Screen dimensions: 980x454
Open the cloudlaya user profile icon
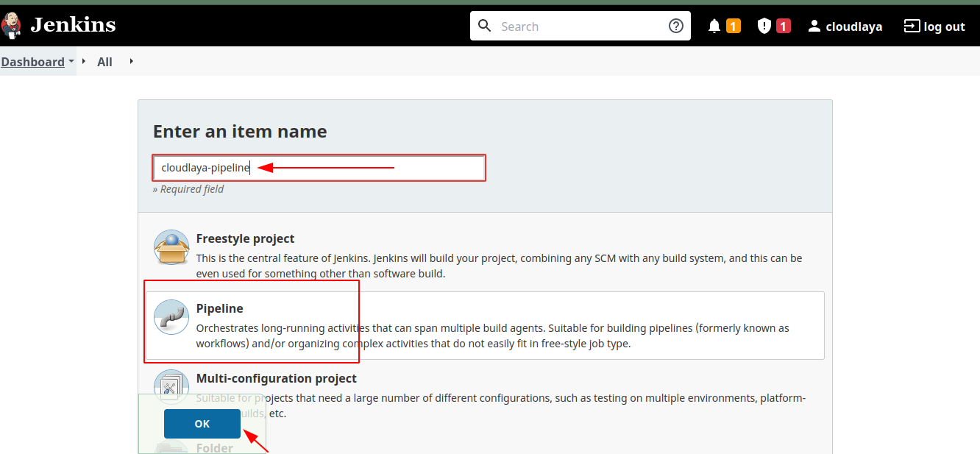pyautogui.click(x=814, y=26)
